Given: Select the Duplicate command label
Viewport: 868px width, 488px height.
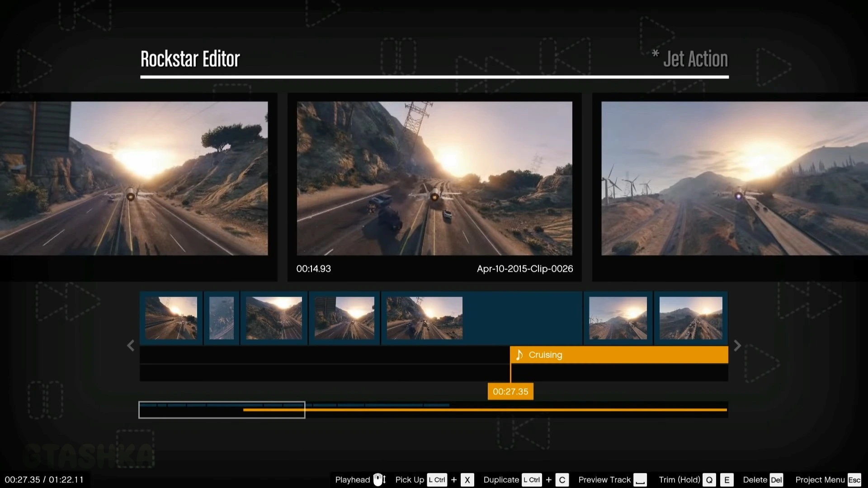Looking at the screenshot, I should tap(501, 480).
